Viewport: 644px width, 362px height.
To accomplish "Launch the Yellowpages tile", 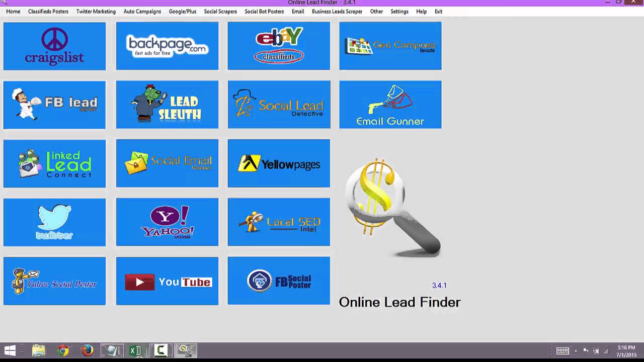I will click(x=279, y=163).
